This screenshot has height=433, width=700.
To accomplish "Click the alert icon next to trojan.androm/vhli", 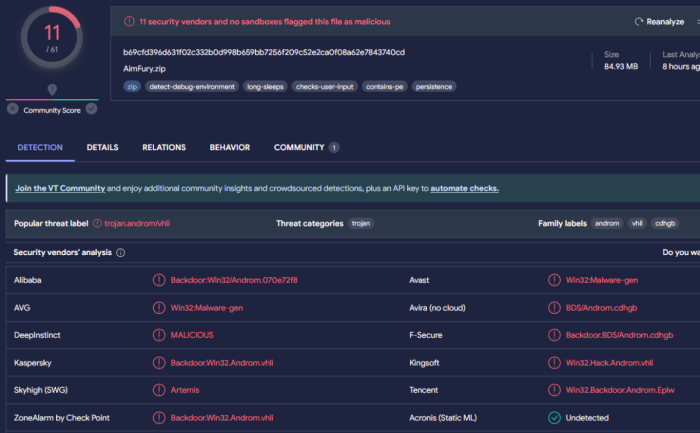I will click(97, 223).
